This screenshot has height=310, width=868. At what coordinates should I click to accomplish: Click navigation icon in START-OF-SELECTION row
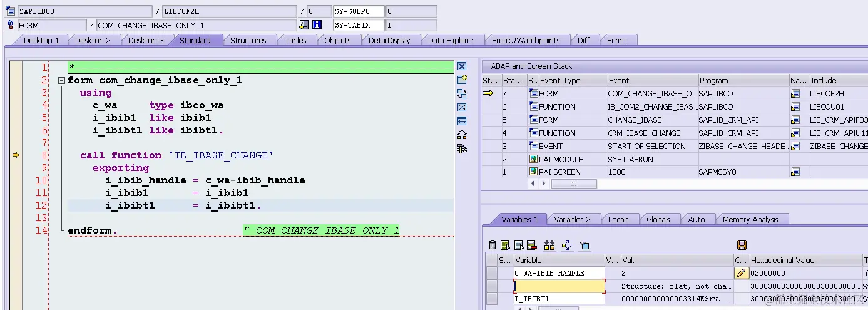[795, 146]
